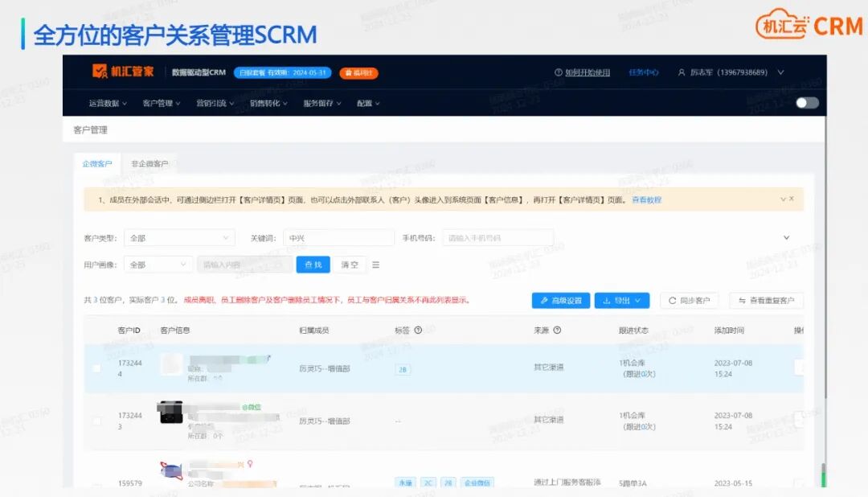
Task: Flip the toggle switch in the top navigation bar
Action: [808, 103]
